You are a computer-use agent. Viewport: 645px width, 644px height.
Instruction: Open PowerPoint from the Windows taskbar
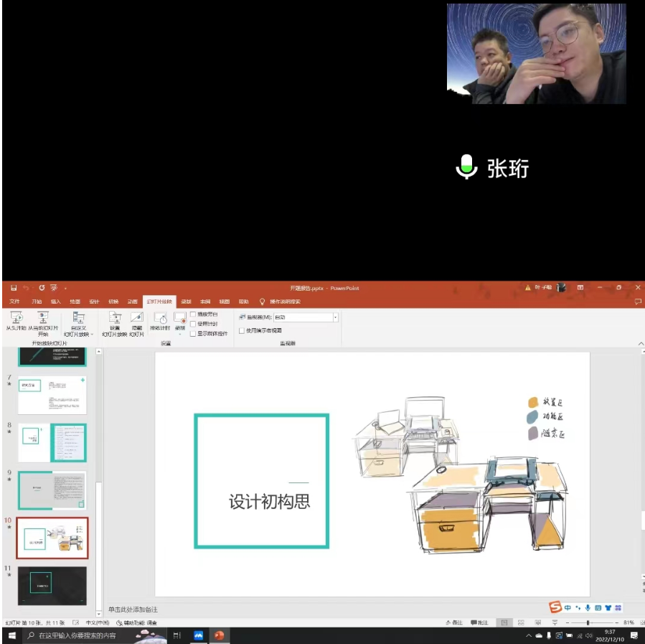(x=219, y=635)
